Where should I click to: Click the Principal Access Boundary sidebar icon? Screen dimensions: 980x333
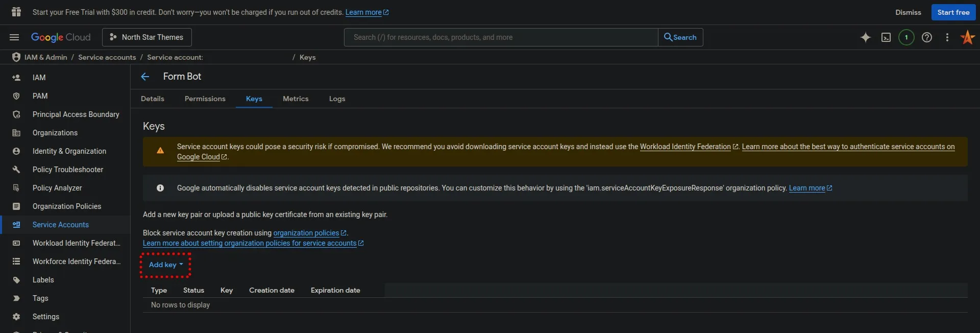pos(16,114)
